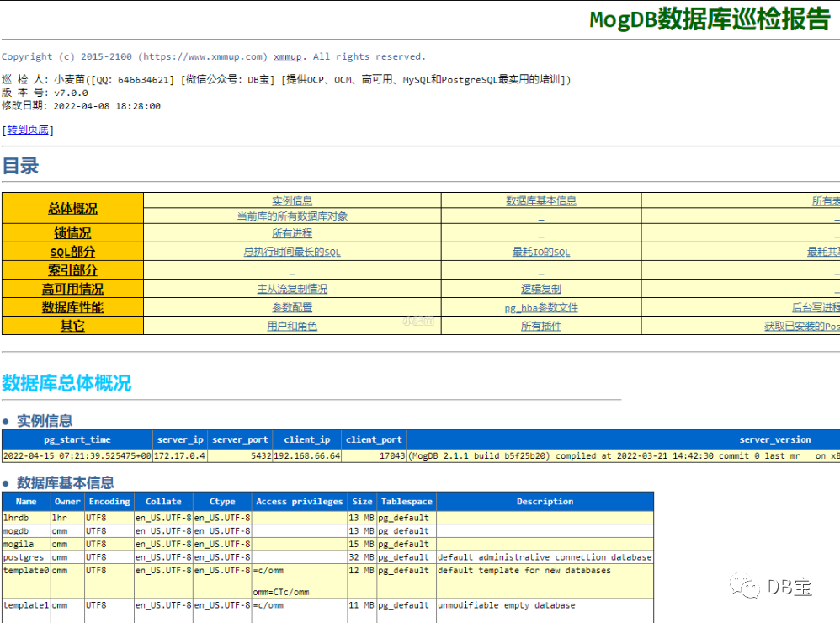Click the client_ip column header

pos(307,439)
